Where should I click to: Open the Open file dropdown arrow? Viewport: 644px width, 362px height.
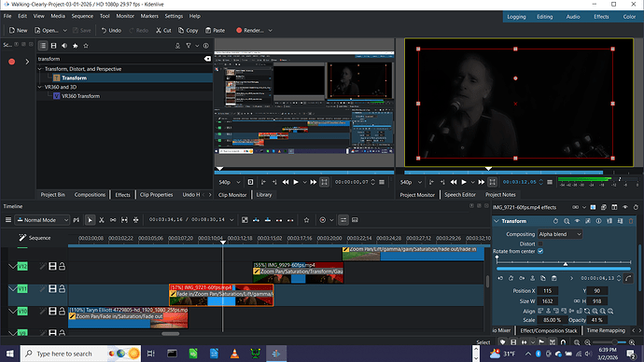click(65, 31)
